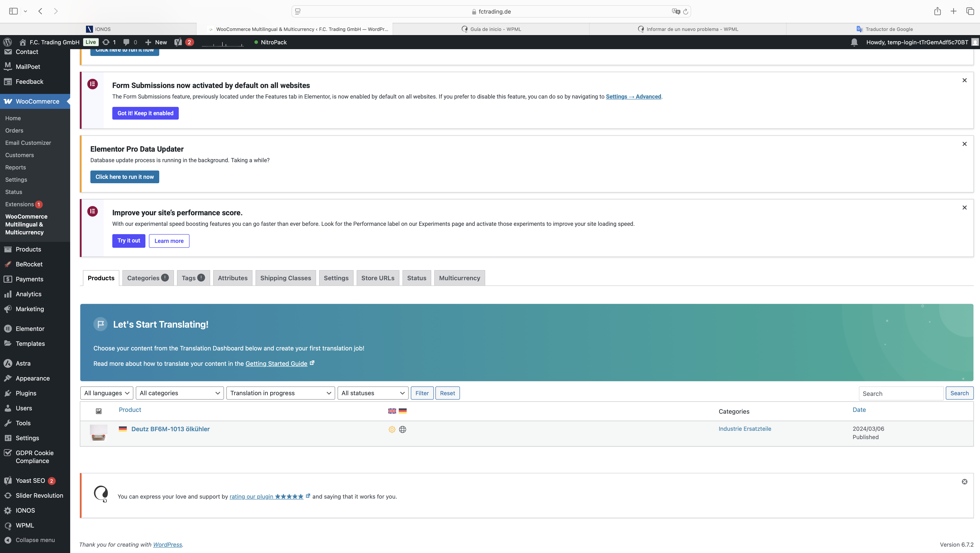Open the Translation in progress dropdown
980x553 pixels.
280,393
